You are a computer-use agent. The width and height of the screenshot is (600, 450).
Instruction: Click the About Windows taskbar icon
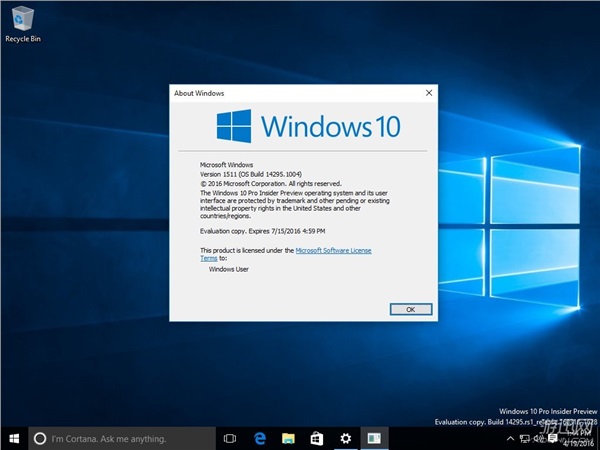(x=375, y=438)
